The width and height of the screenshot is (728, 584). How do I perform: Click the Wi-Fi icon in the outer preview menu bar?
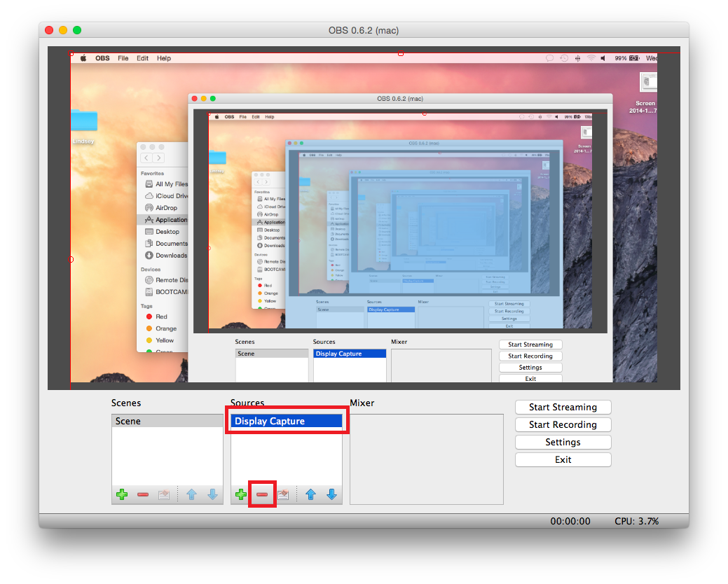pos(591,58)
